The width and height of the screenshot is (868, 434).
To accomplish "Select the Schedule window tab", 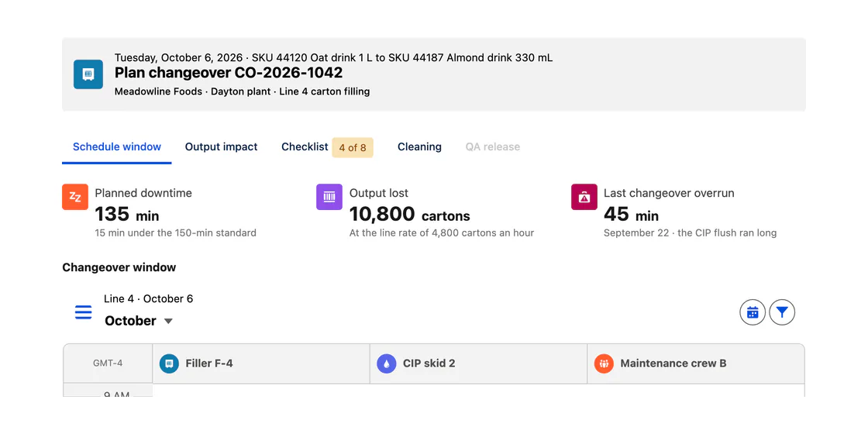I will 117,146.
